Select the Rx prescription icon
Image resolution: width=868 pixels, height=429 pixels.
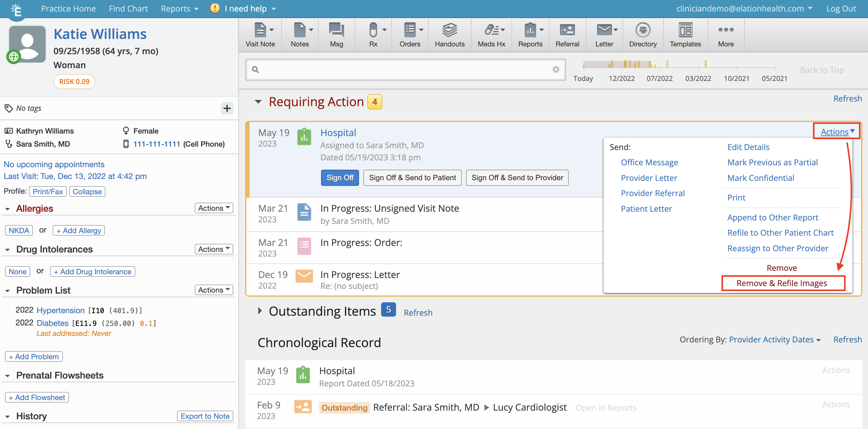coord(373,34)
